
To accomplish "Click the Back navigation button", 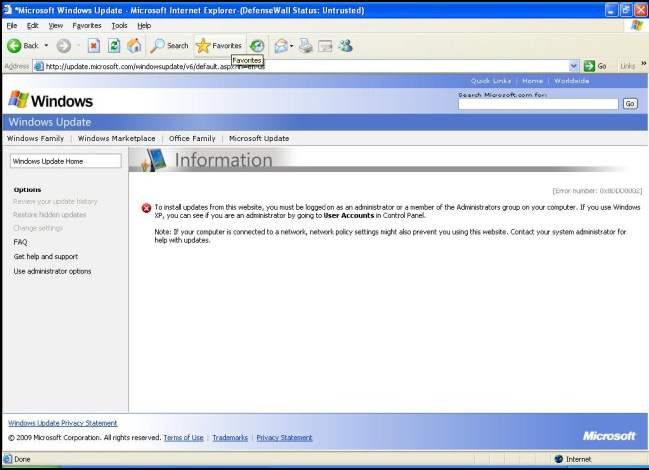I will click(x=23, y=46).
